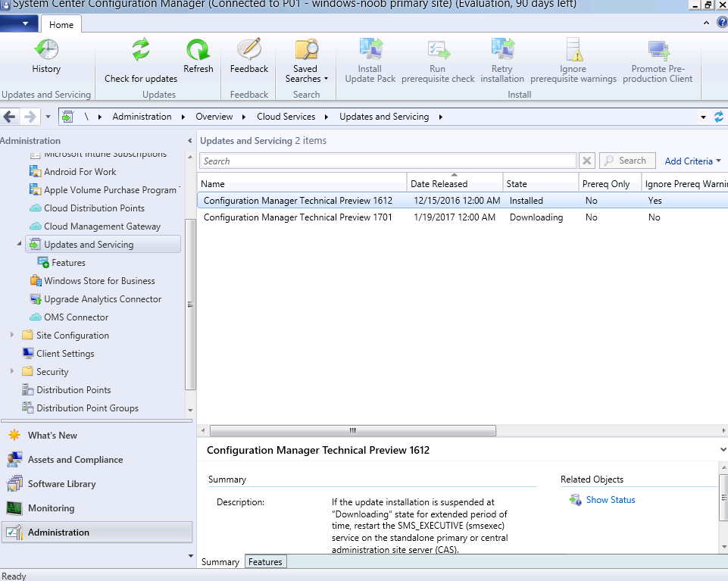Screen dimensions: 728x581
Task: Switch to the Software Library workspace
Action: pos(97,484)
